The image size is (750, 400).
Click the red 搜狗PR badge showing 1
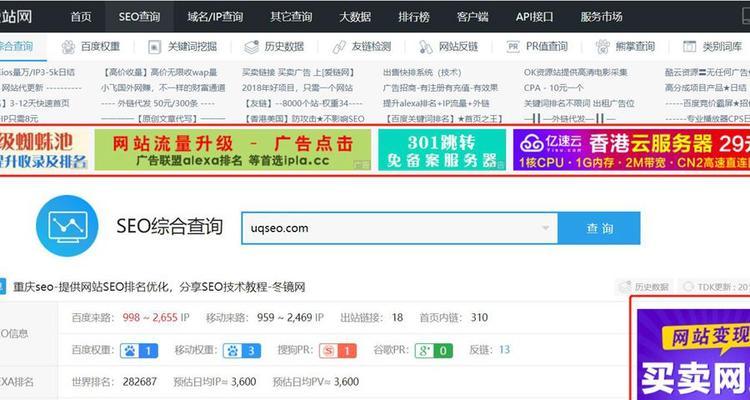[x=338, y=351]
